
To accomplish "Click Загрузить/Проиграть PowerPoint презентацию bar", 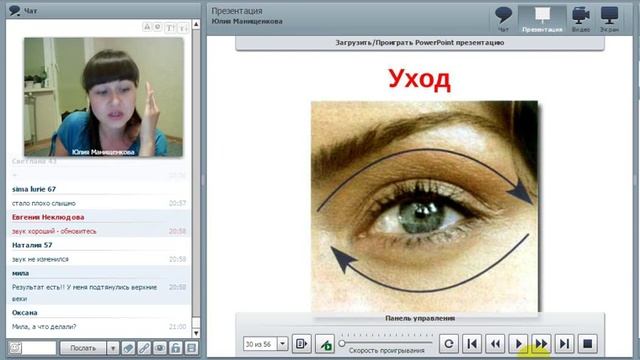I will (x=420, y=43).
